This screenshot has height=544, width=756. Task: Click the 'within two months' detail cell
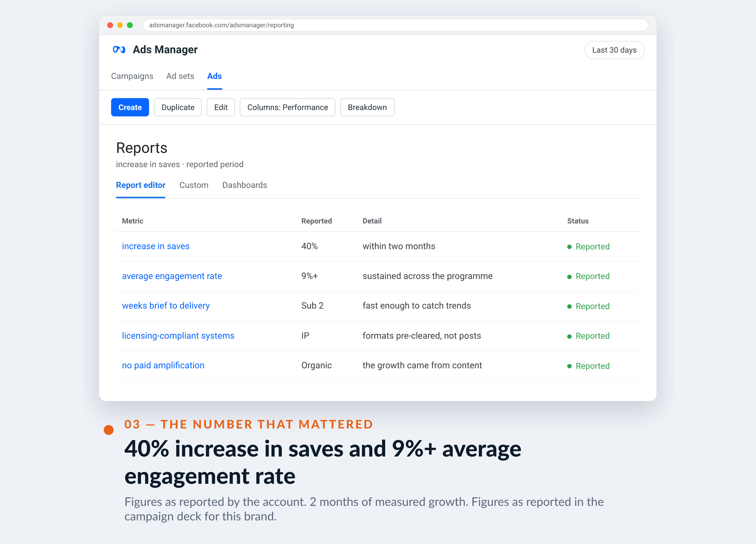(x=399, y=246)
